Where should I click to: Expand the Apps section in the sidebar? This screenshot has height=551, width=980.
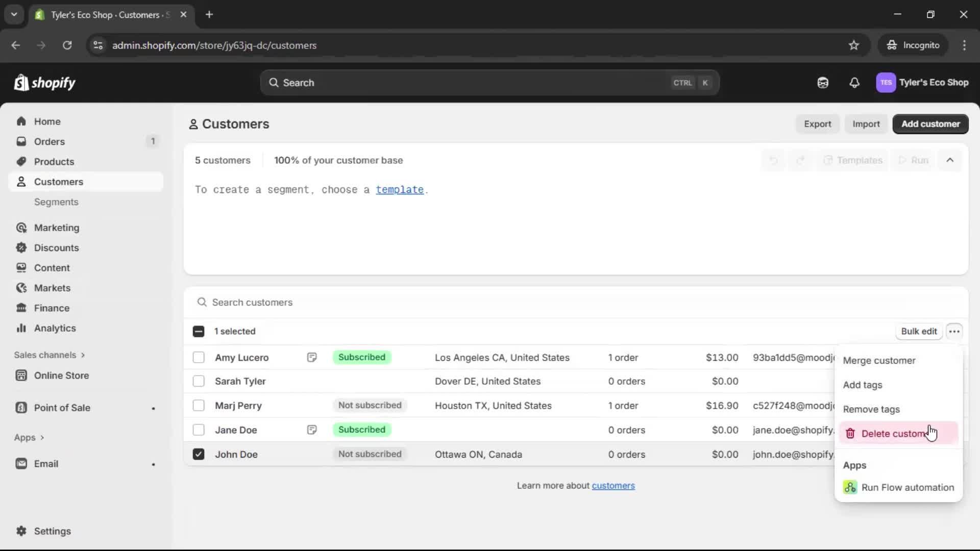tap(29, 437)
